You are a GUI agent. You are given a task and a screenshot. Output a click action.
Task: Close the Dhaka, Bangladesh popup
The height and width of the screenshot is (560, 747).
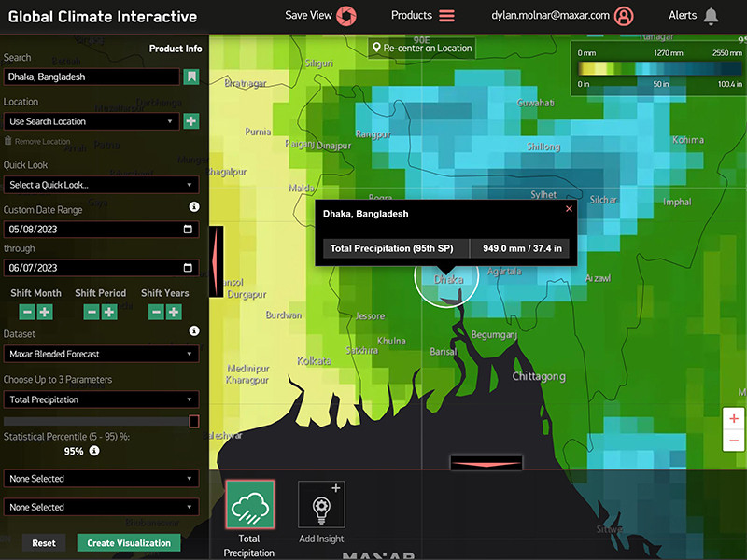(569, 208)
